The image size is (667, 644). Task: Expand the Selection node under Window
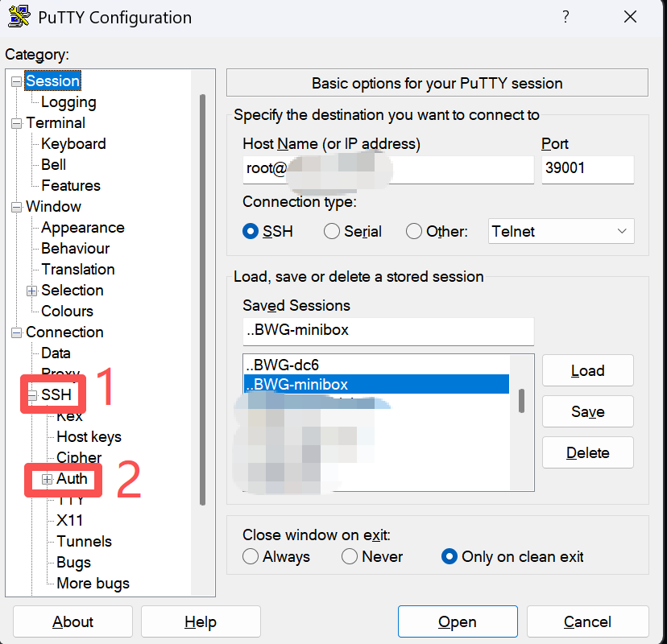(32, 291)
